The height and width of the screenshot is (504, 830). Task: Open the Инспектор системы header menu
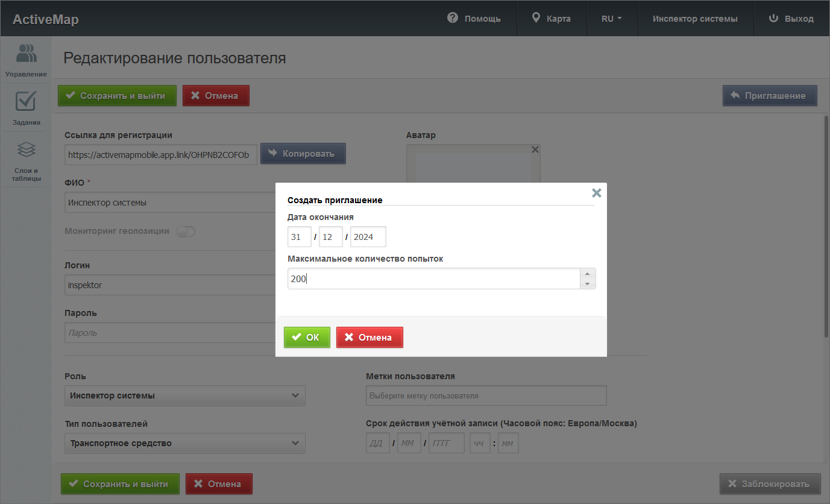(694, 18)
